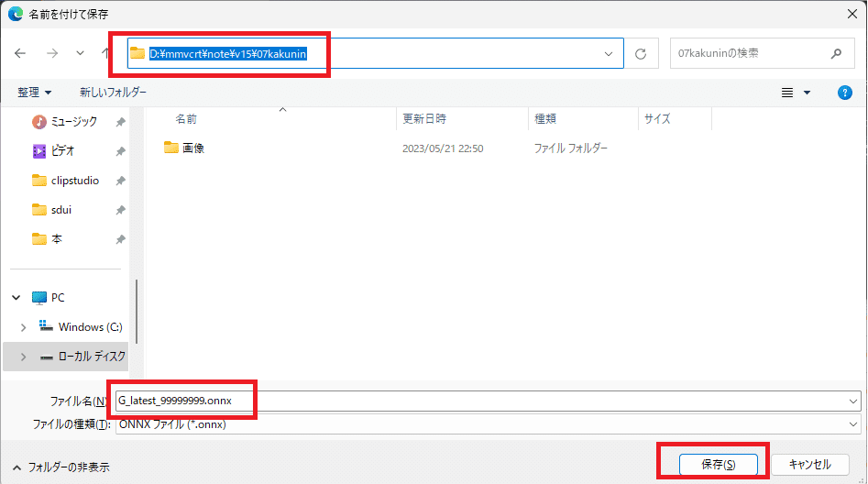This screenshot has height=484, width=868.
Task: Sort by 名前 column header
Action: (x=186, y=119)
